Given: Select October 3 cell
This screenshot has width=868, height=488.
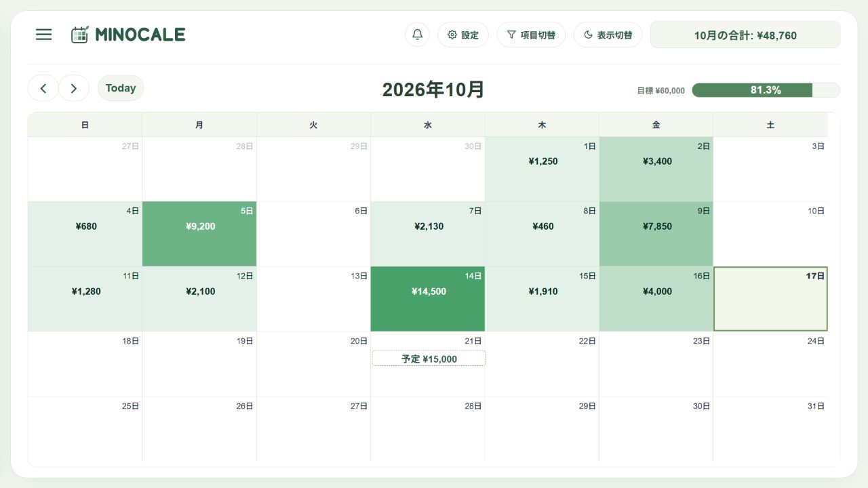Looking at the screenshot, I should (770, 169).
